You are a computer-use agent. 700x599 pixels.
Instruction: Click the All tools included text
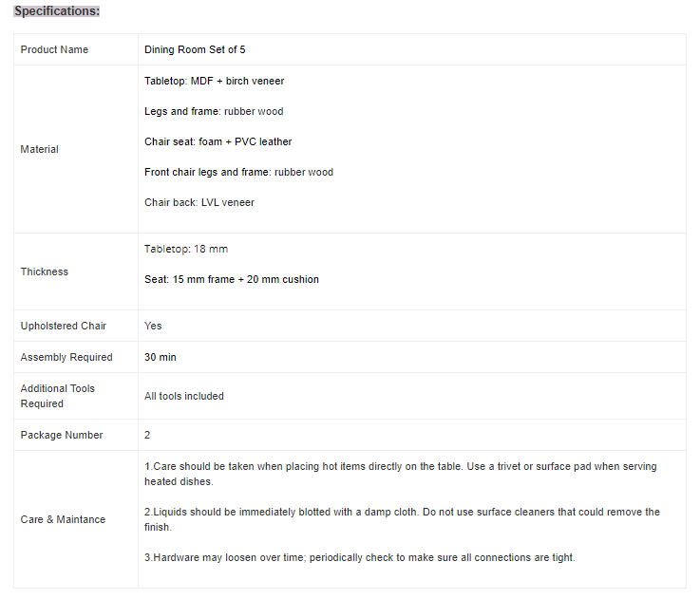click(184, 396)
